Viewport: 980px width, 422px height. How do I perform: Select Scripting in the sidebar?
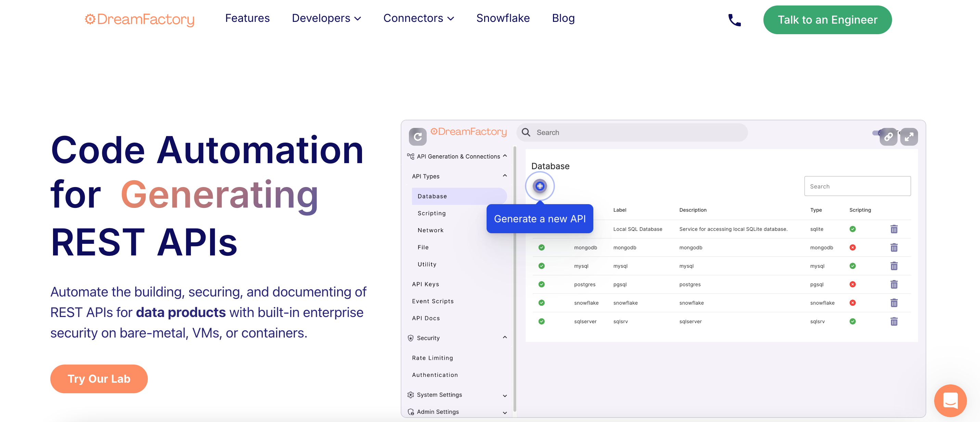point(431,213)
